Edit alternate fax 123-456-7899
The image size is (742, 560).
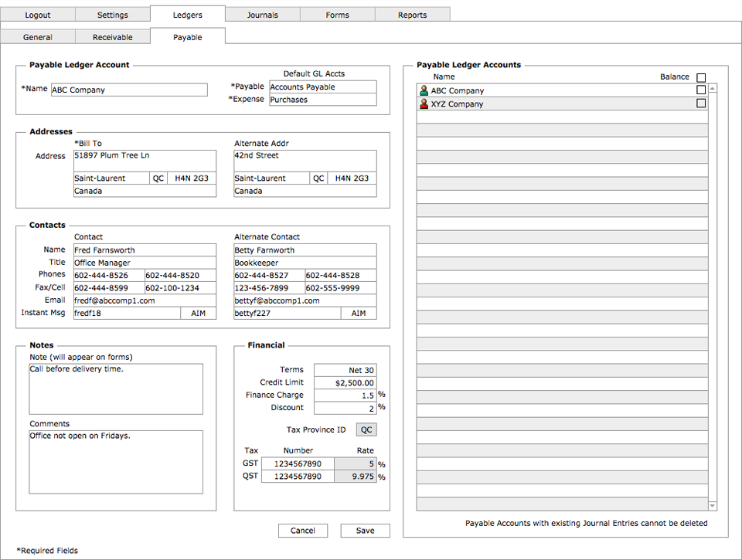[269, 288]
